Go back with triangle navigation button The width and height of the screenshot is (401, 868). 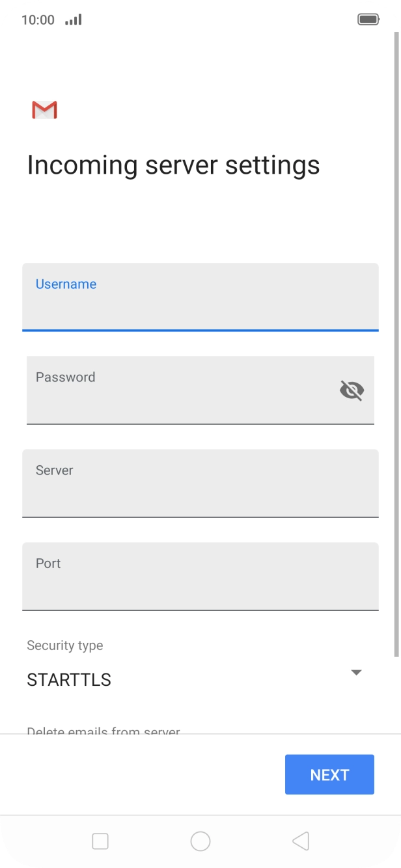[x=300, y=841]
